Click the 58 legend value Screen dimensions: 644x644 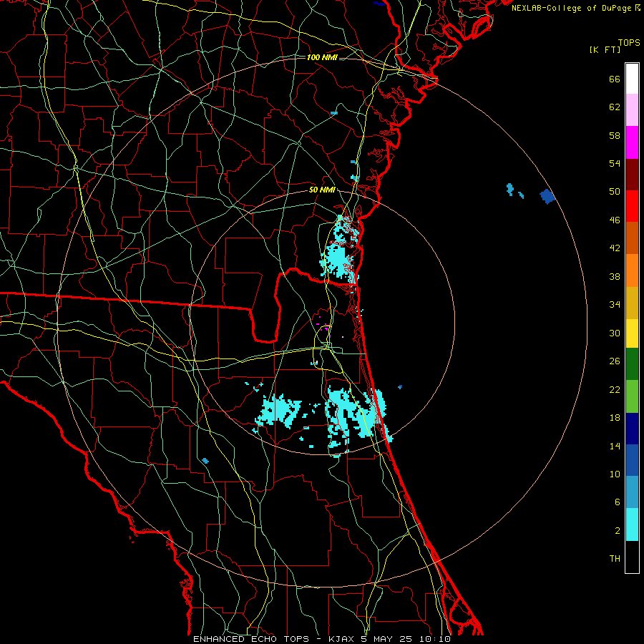tap(615, 135)
